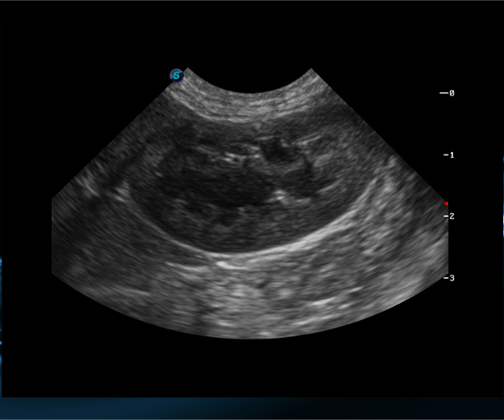Select the red focal zone triangle marker
The height and width of the screenshot is (420, 504).
click(x=446, y=204)
